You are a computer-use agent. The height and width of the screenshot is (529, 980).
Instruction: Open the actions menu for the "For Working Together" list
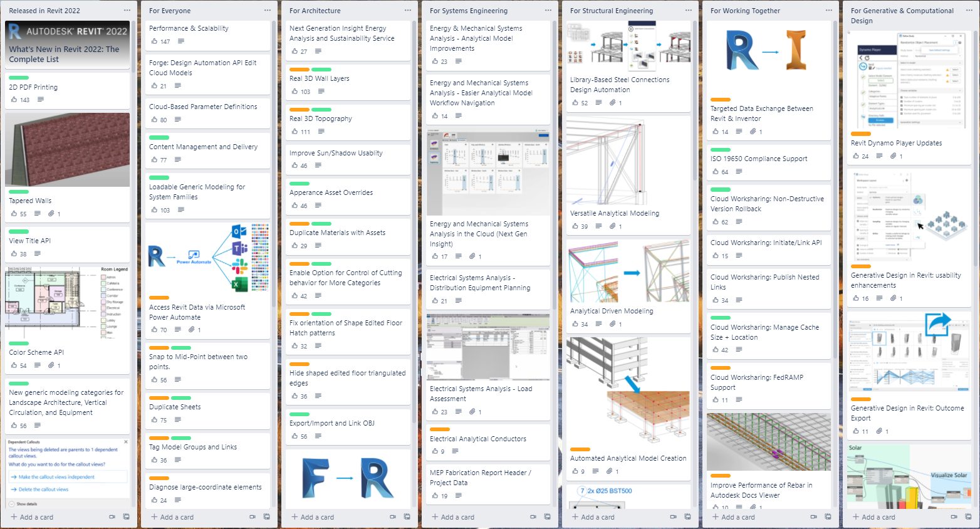(x=828, y=10)
